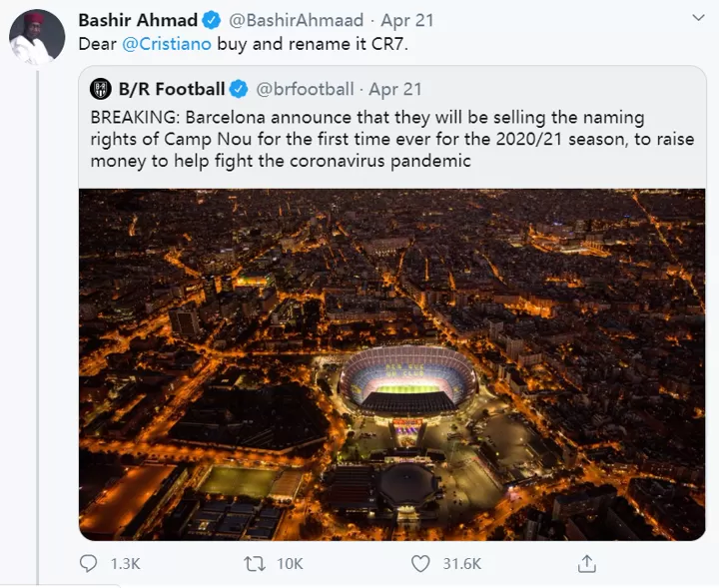The image size is (719, 588).
Task: Click B/R Football's verified badge
Action: (x=240, y=89)
